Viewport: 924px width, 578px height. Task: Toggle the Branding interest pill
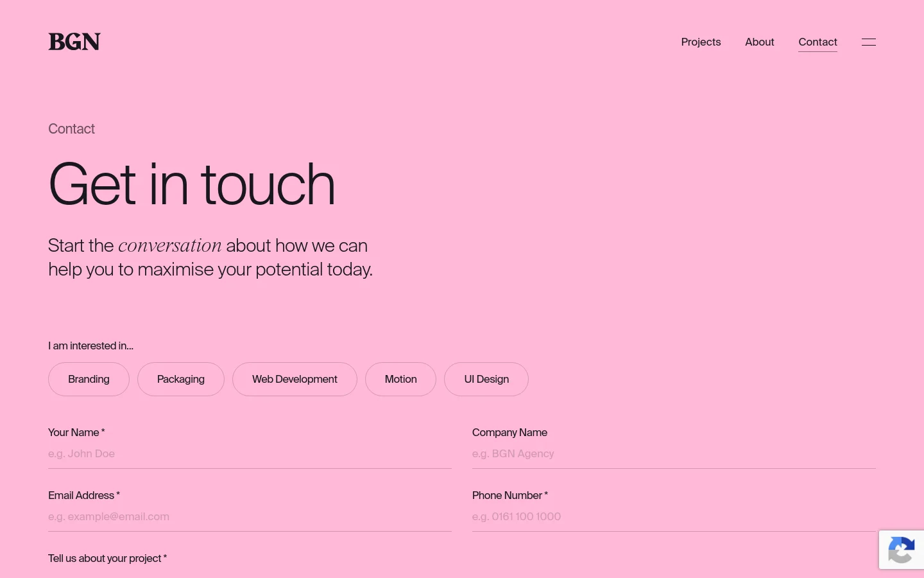pos(89,379)
